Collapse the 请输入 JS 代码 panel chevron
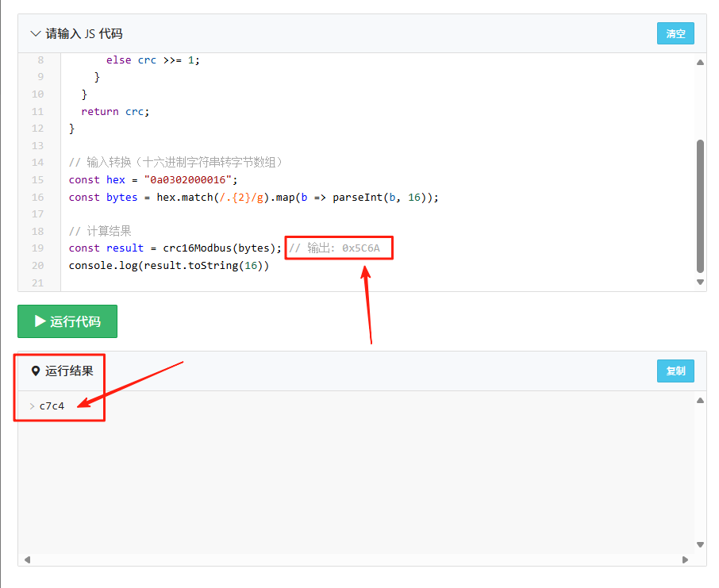The width and height of the screenshot is (719, 588). point(35,33)
